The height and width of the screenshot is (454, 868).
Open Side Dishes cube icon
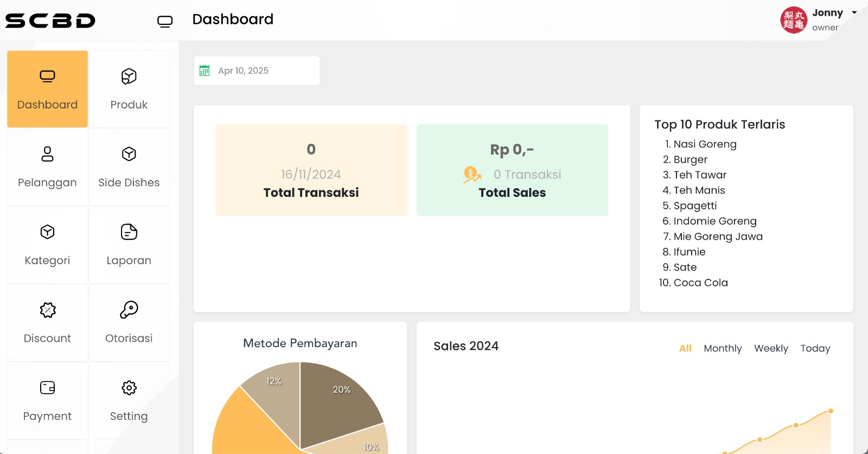coord(129,154)
